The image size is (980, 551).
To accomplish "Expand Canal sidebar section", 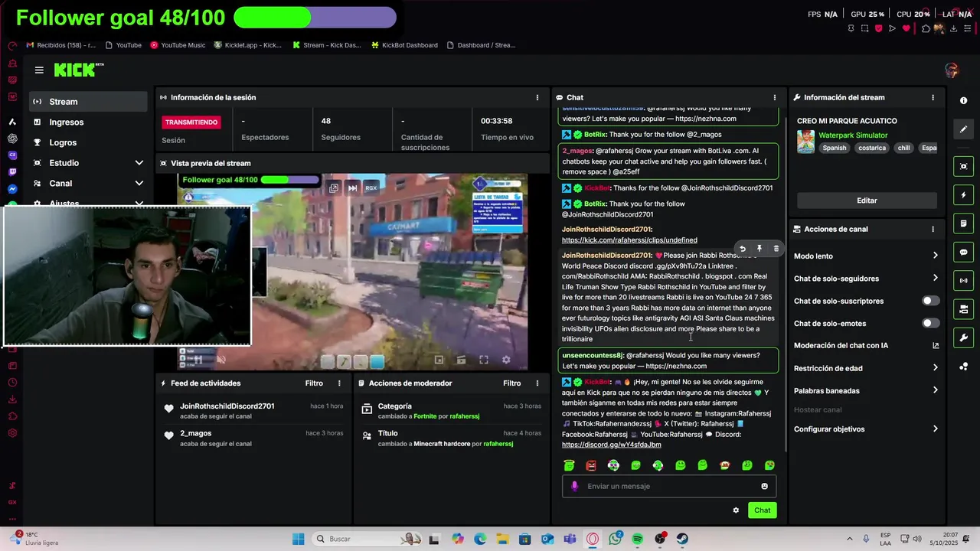I will pos(139,184).
